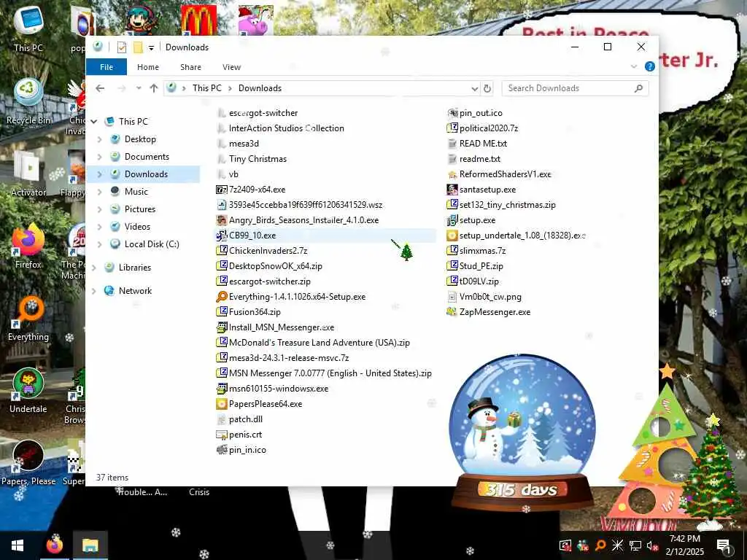Click the Search Downloads input field
Viewport: 747px width, 560px height.
coord(575,88)
